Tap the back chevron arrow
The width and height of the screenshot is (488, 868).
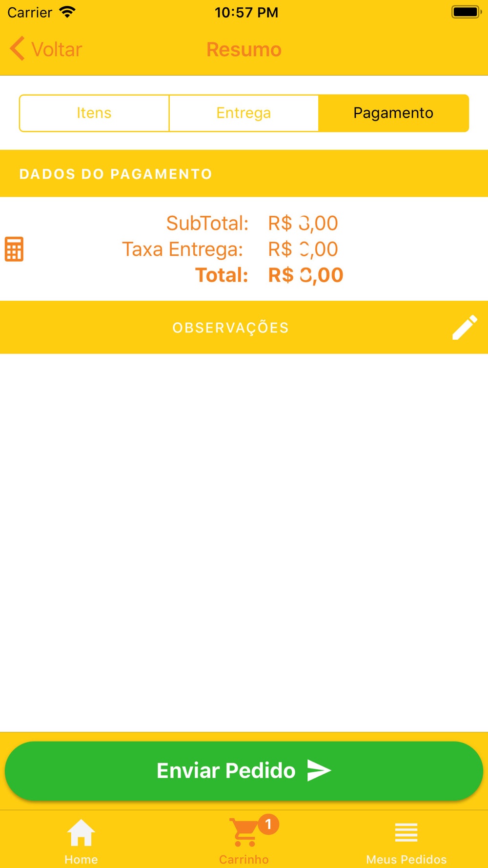(18, 49)
